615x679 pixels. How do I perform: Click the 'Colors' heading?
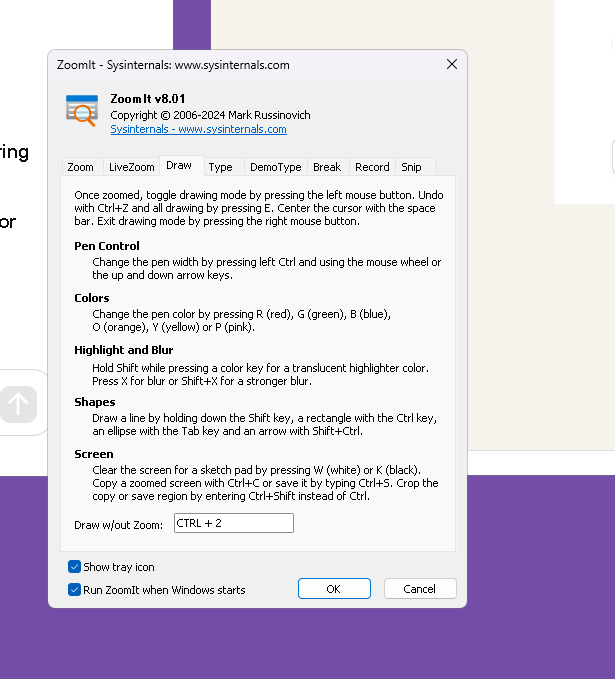click(x=92, y=298)
